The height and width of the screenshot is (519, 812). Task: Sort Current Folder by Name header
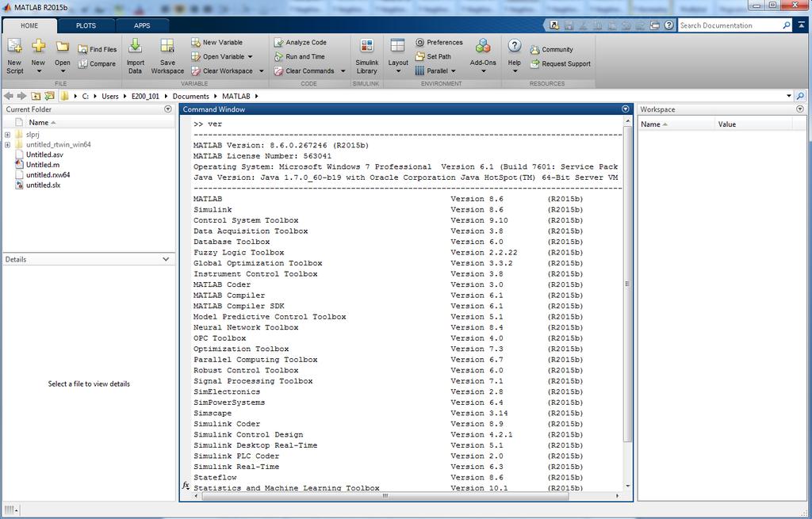(x=39, y=123)
